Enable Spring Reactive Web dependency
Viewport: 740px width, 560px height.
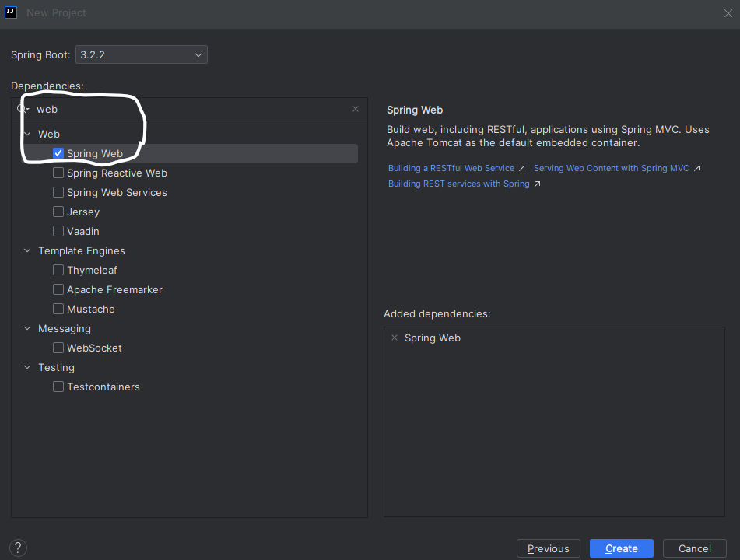(x=58, y=173)
